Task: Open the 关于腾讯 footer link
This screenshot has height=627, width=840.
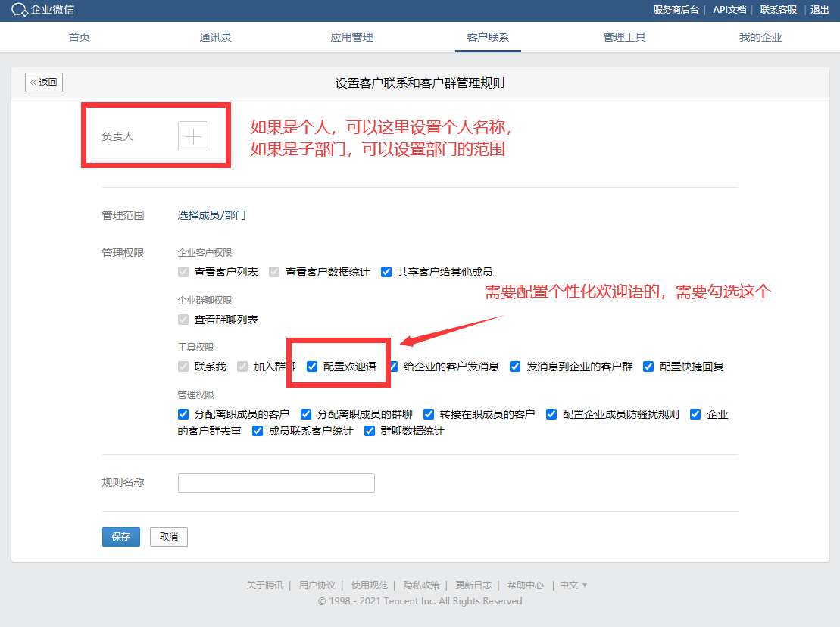Action: [264, 585]
